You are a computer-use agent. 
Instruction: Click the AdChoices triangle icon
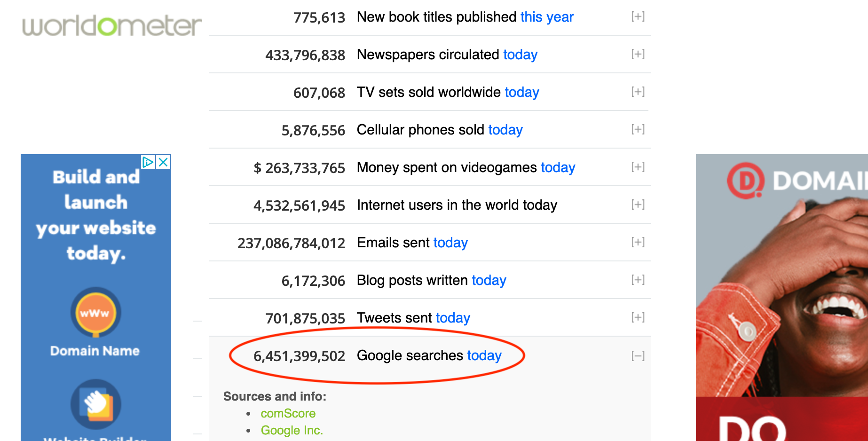point(148,162)
